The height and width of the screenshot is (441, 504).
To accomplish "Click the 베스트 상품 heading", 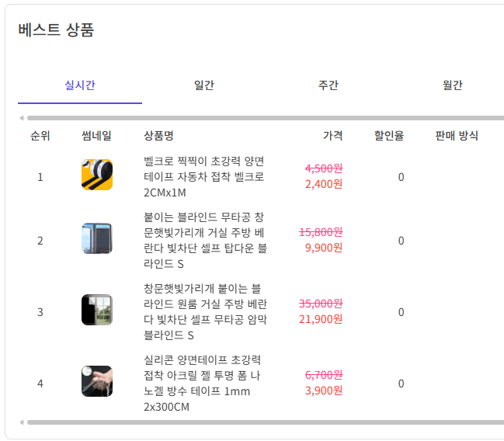I will coord(56,30).
